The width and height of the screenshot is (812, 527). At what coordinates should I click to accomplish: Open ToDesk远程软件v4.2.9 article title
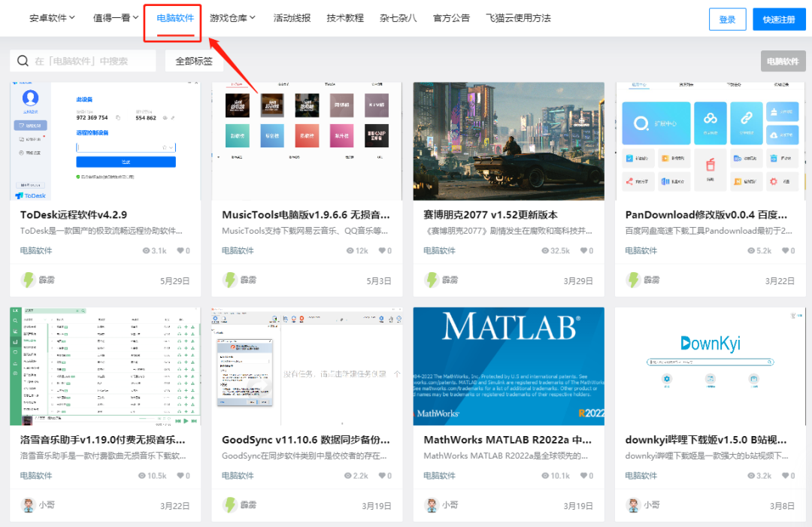click(74, 215)
